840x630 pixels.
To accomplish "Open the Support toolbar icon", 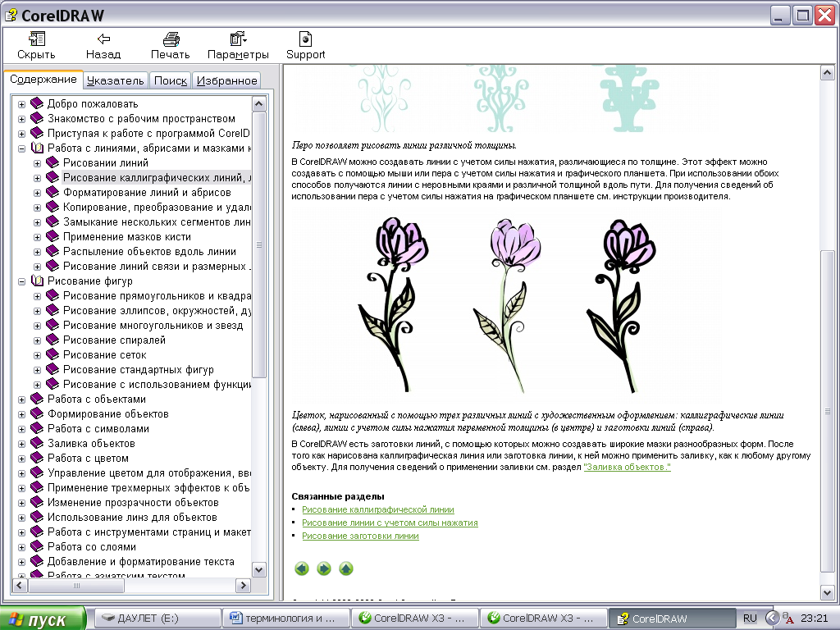I will coord(305,39).
